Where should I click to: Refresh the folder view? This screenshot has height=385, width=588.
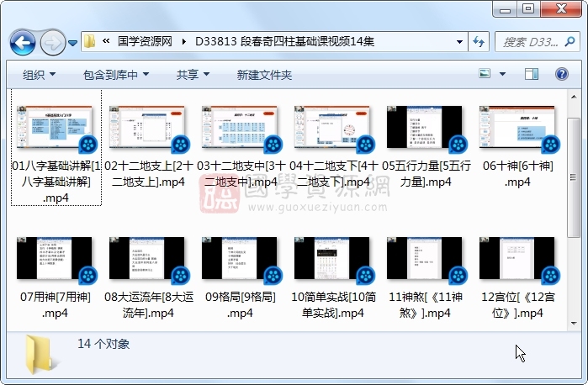(x=479, y=42)
